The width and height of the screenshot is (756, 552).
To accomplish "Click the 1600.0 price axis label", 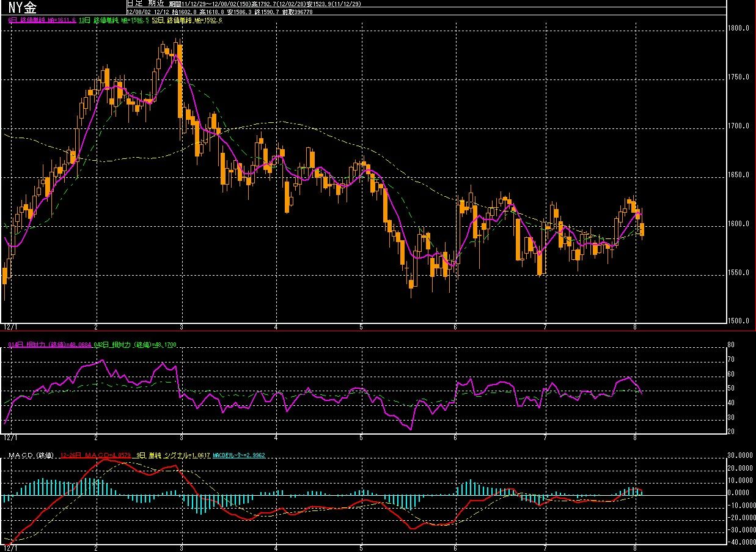I will [x=738, y=224].
